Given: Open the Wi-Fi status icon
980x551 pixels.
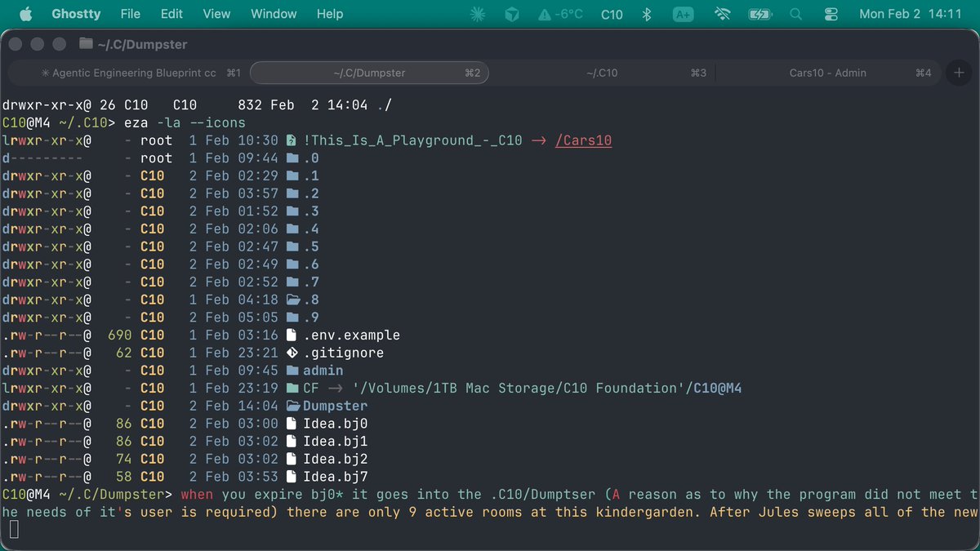Looking at the screenshot, I should [722, 14].
